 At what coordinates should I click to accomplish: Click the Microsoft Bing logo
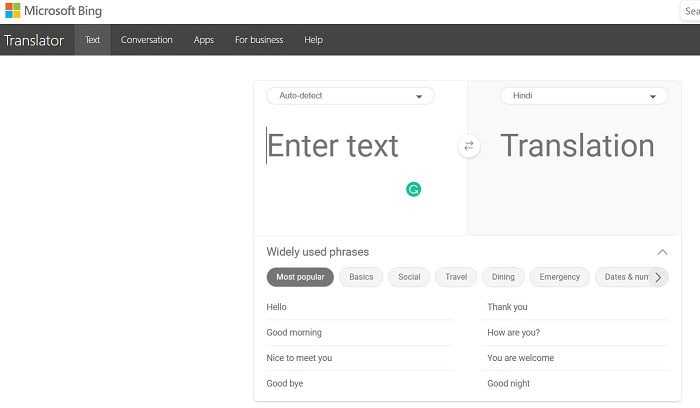pyautogui.click(x=53, y=11)
